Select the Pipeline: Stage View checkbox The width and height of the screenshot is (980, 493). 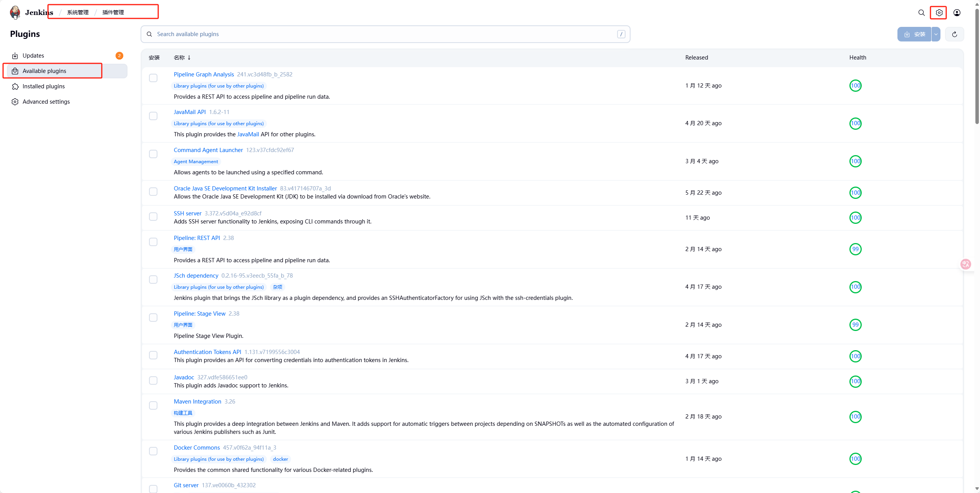pos(153,318)
